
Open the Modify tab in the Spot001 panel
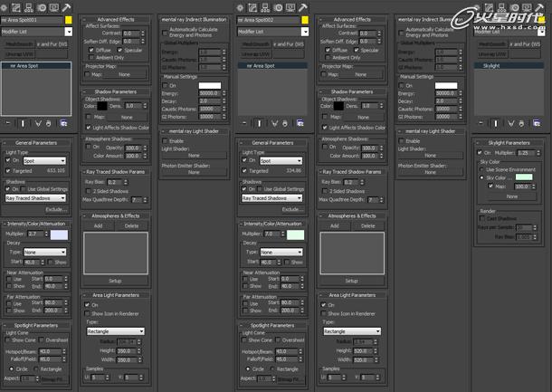coord(16,7)
